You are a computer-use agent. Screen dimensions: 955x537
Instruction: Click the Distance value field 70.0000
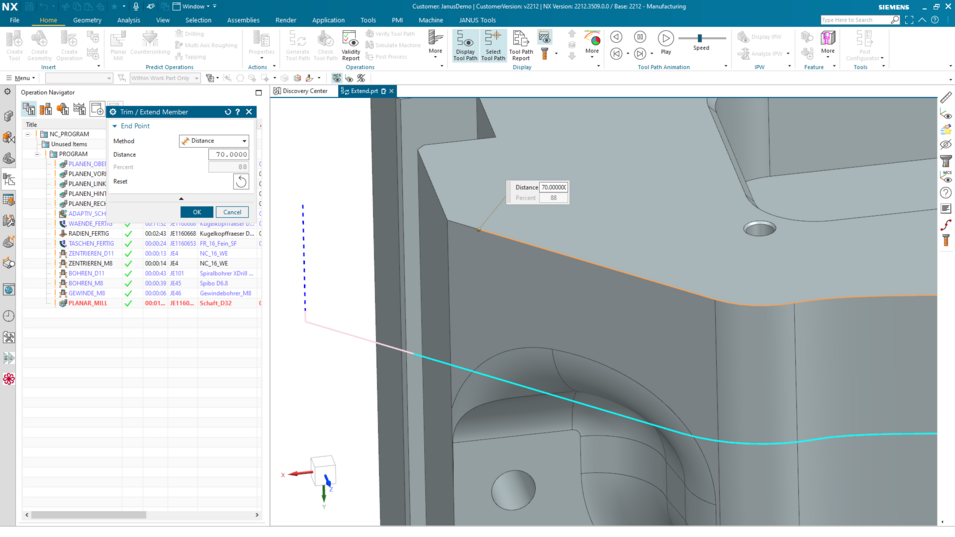tap(228, 155)
